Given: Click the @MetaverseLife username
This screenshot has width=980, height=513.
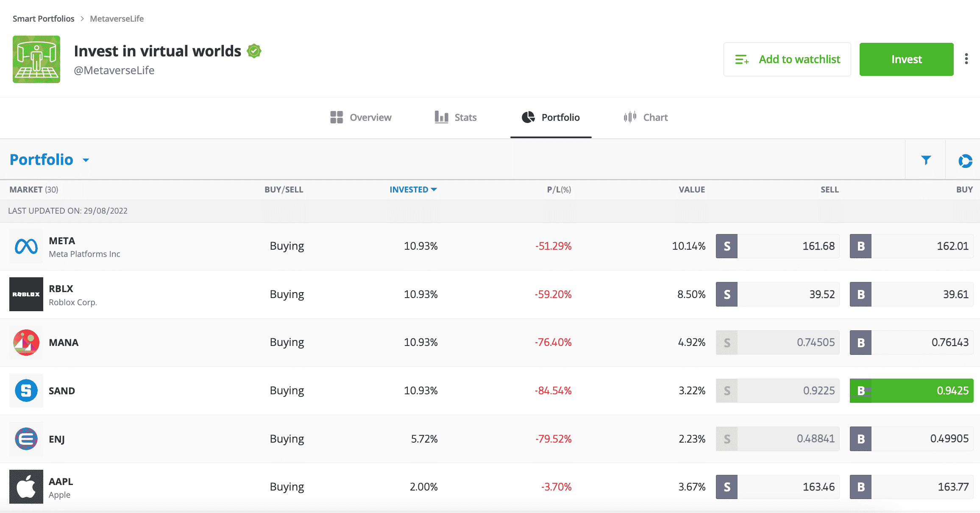Looking at the screenshot, I should click(114, 70).
